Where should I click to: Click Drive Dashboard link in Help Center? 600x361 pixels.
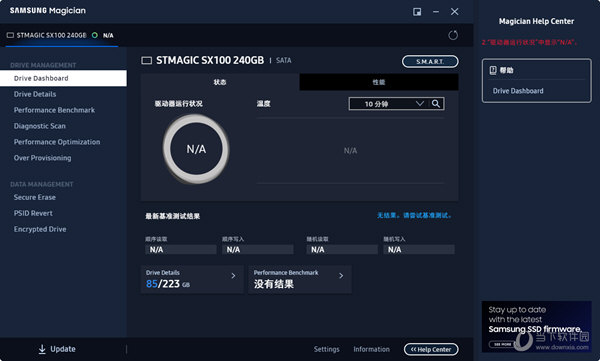(x=518, y=91)
